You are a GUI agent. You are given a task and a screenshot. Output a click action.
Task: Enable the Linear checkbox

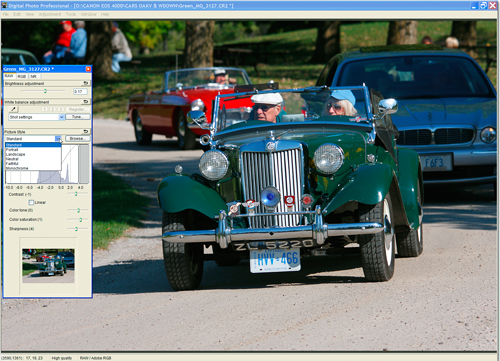point(31,202)
